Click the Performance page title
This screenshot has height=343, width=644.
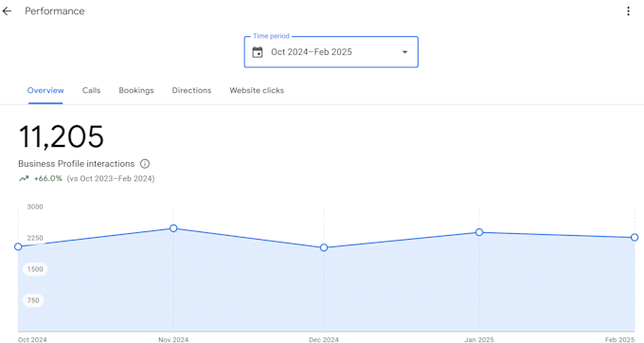tap(55, 11)
